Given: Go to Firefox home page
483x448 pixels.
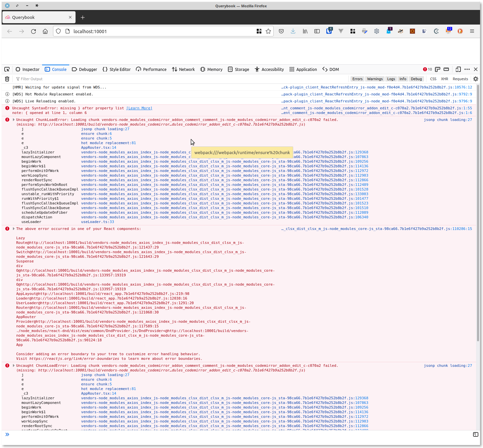Looking at the screenshot, I should click(x=45, y=31).
